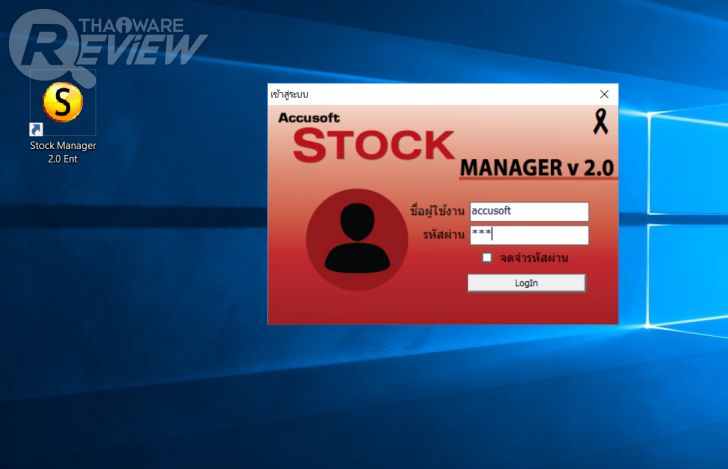
Task: Click the username field containing accusoft
Action: pyautogui.click(x=529, y=211)
